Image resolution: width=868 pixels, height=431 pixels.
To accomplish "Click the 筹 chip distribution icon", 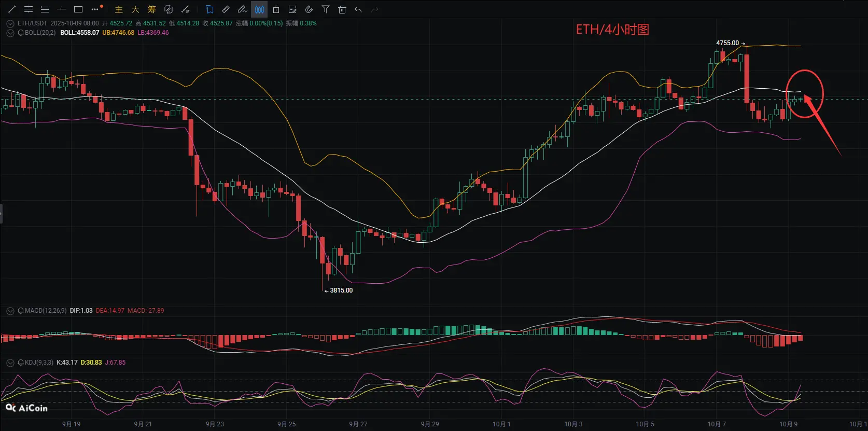I will (152, 9).
